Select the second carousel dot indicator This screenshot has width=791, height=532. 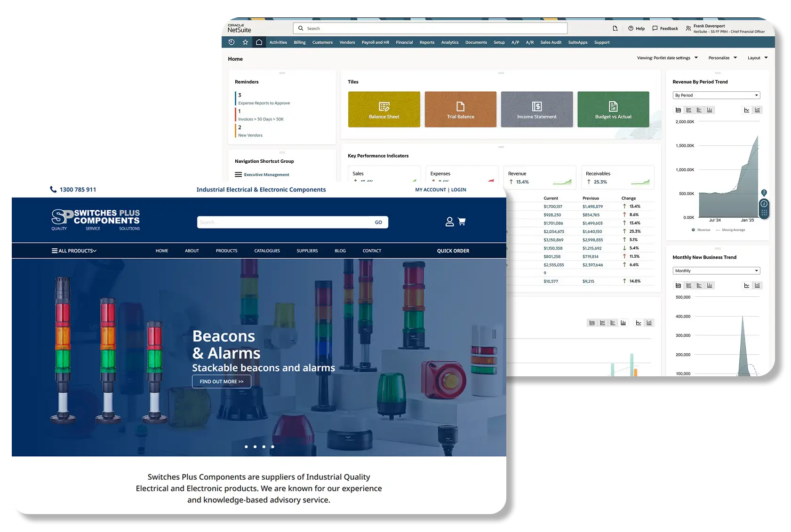click(x=255, y=447)
